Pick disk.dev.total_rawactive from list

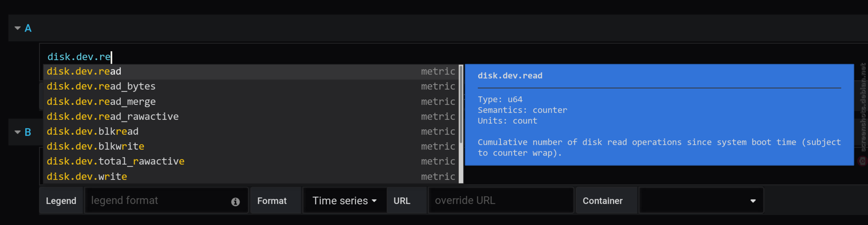coord(251,161)
